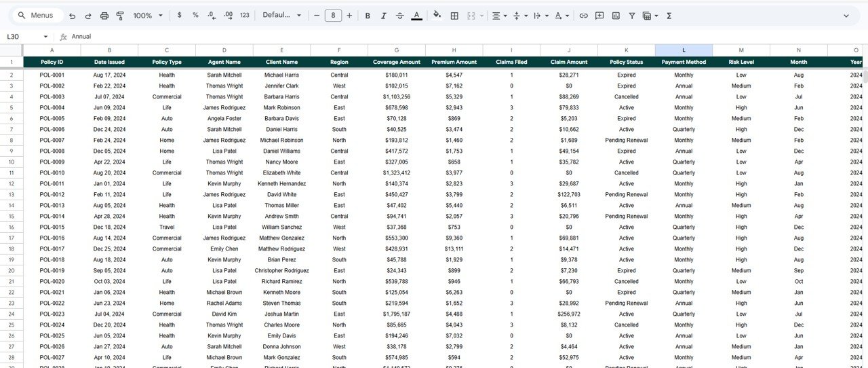The width and height of the screenshot is (868, 368).
Task: Toggle italic formatting
Action: click(384, 16)
